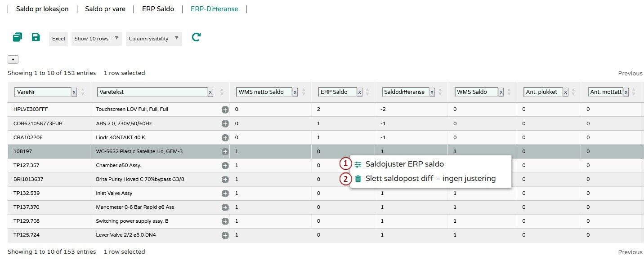Viewport: 644px width, 260px height.
Task: Click the green save disk icon
Action: click(36, 37)
